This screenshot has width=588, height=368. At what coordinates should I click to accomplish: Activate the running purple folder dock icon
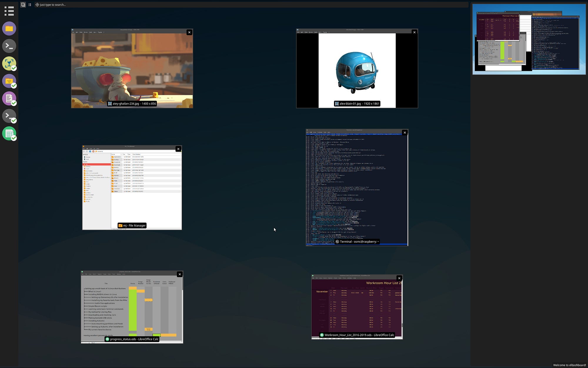click(9, 81)
